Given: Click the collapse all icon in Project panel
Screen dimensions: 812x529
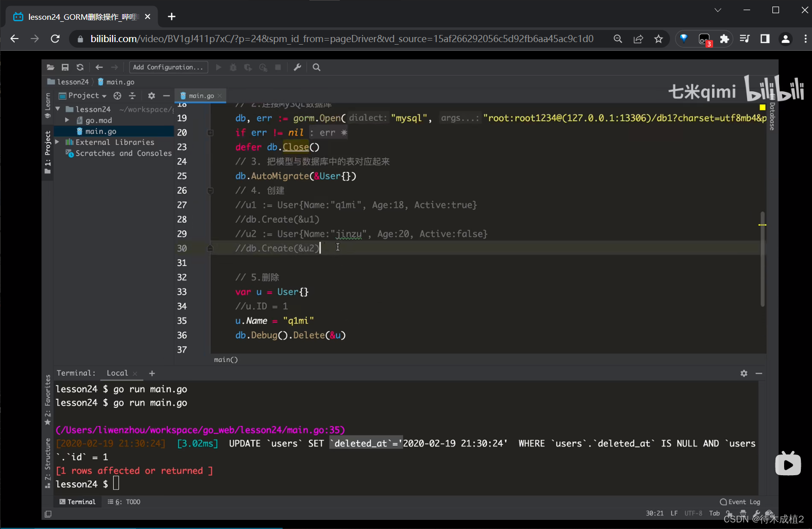Looking at the screenshot, I should (132, 95).
